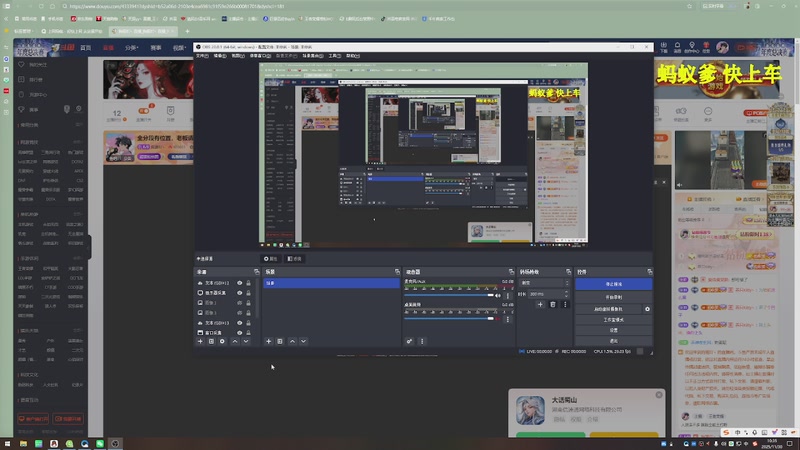Screen dimensions: 800x450
Task: Add a scene transition with plus icon
Action: point(540,304)
